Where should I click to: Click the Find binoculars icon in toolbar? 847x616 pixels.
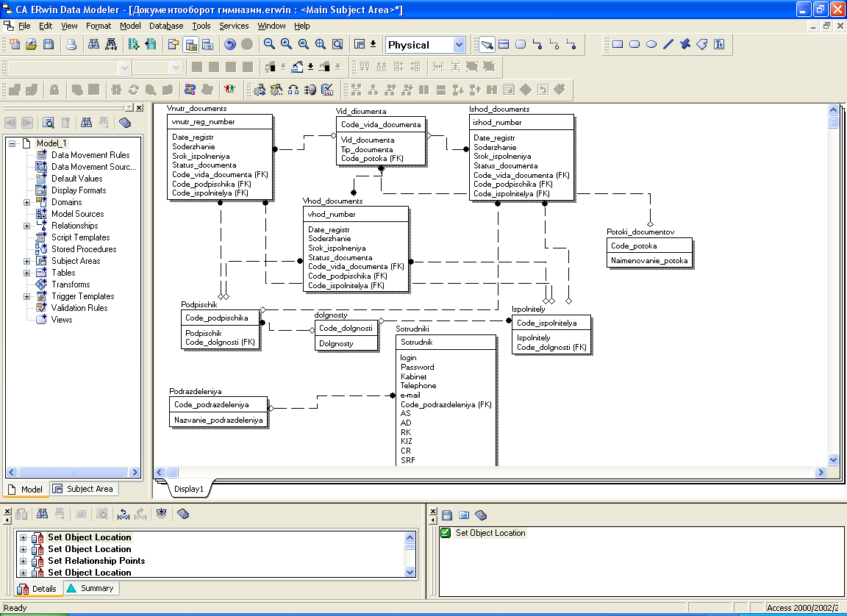[93, 45]
